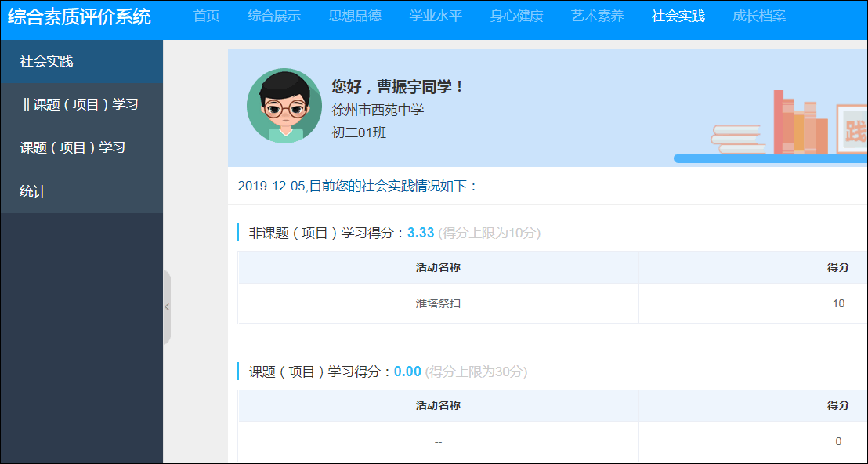Click the date line starting 2019-12-05
868x464 pixels.
click(357, 186)
